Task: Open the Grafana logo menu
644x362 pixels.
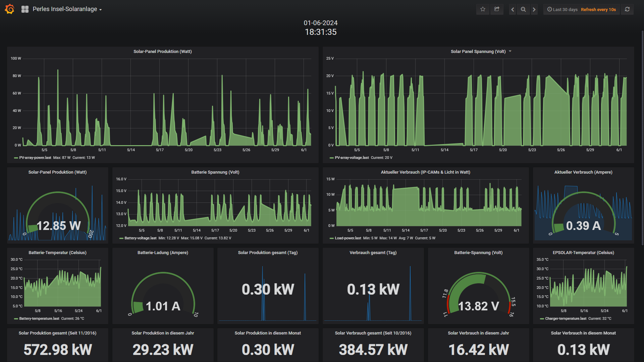Action: click(x=10, y=9)
